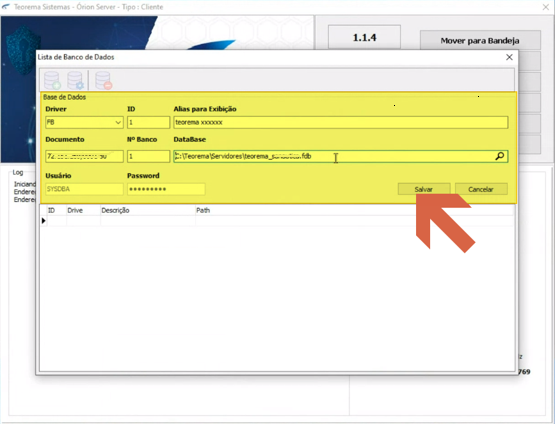Click the Usuário field showing SYSDBA
This screenshot has height=424, width=555.
coord(84,189)
